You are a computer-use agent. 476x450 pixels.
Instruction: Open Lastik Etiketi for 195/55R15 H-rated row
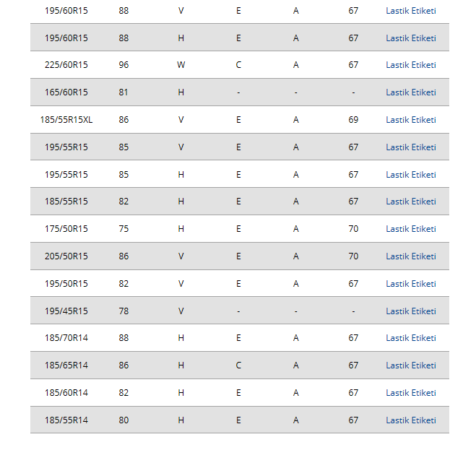[410, 175]
